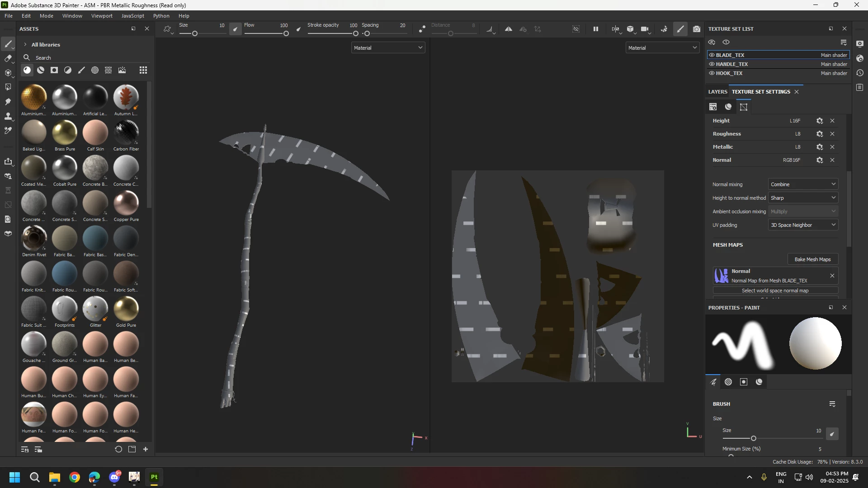Screen dimensions: 868x488
Task: Filter assets by brushes icon
Action: (x=81, y=70)
